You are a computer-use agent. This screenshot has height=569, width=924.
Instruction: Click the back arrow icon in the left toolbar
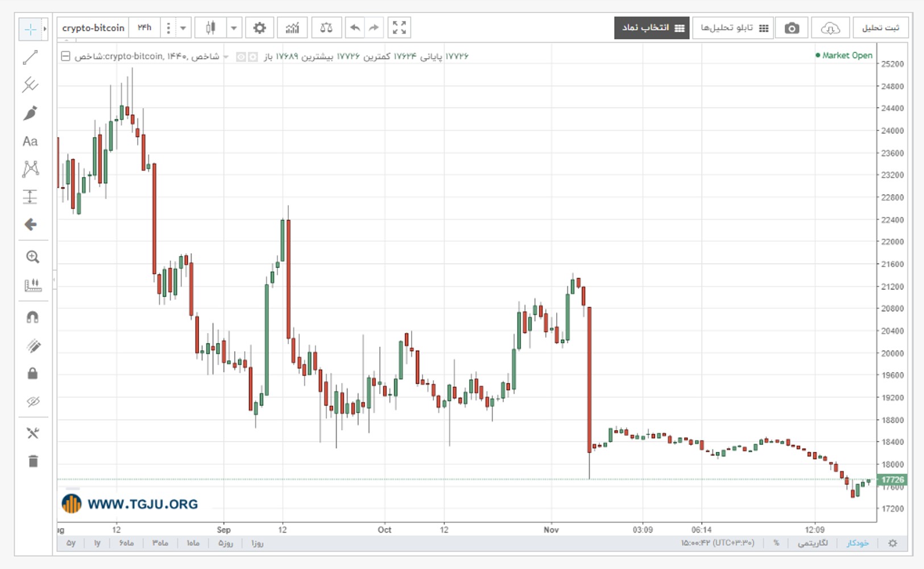coord(31,225)
